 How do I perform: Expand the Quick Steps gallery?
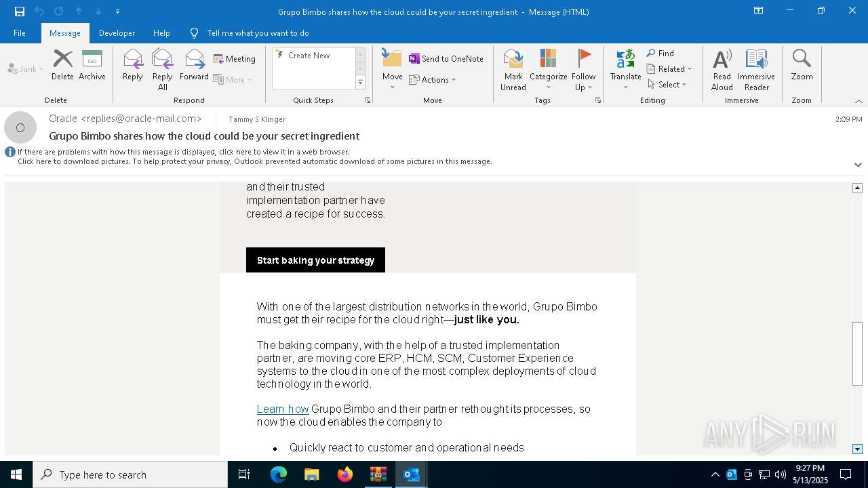click(360, 83)
